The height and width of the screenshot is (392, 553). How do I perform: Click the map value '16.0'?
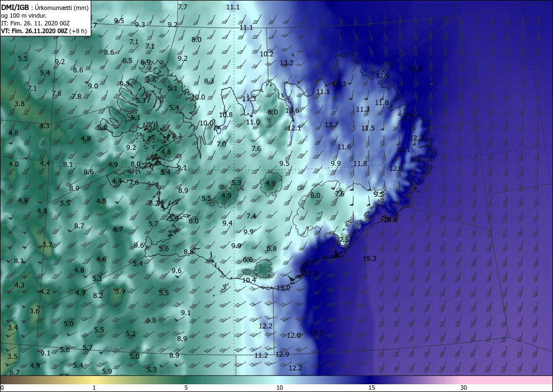(x=317, y=333)
